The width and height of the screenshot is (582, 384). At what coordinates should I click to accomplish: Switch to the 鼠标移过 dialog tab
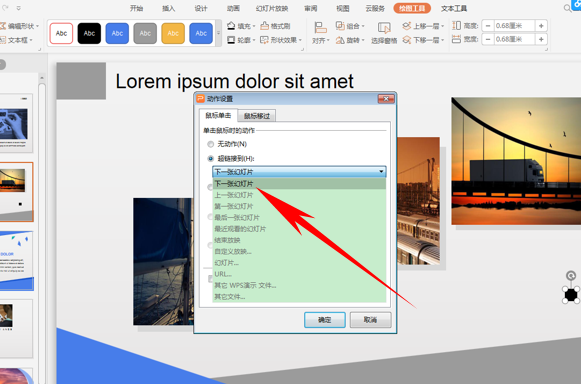coord(256,116)
